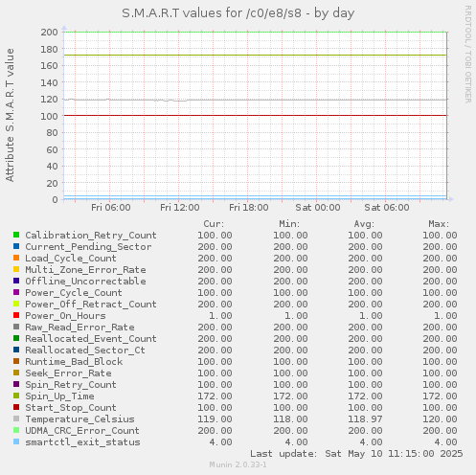The width and height of the screenshot is (476, 475).
Task: Click the Fri 06:00 x-axis label
Action: tap(111, 208)
